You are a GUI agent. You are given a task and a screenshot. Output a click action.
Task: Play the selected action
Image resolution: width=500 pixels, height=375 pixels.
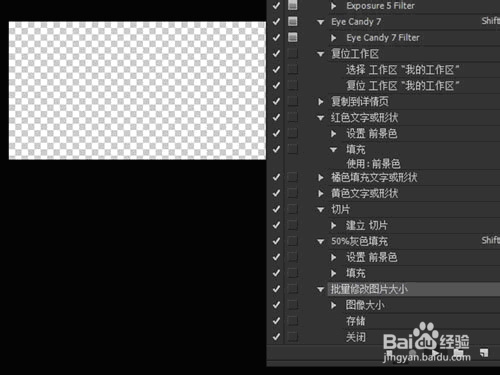(435, 353)
